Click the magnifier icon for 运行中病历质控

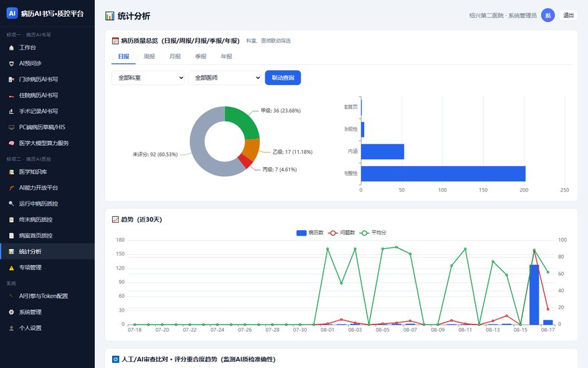coord(11,203)
